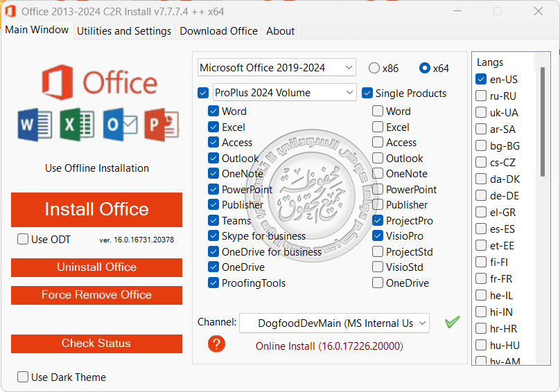This screenshot has width=560, height=392.
Task: Click the app icon in title bar
Action: tap(10, 12)
